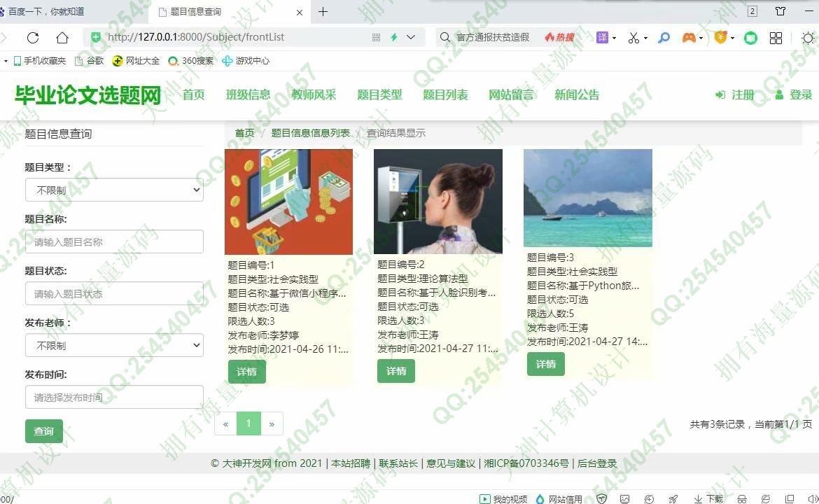Focus the 题目名称 input field
819x504 pixels.
click(x=114, y=241)
